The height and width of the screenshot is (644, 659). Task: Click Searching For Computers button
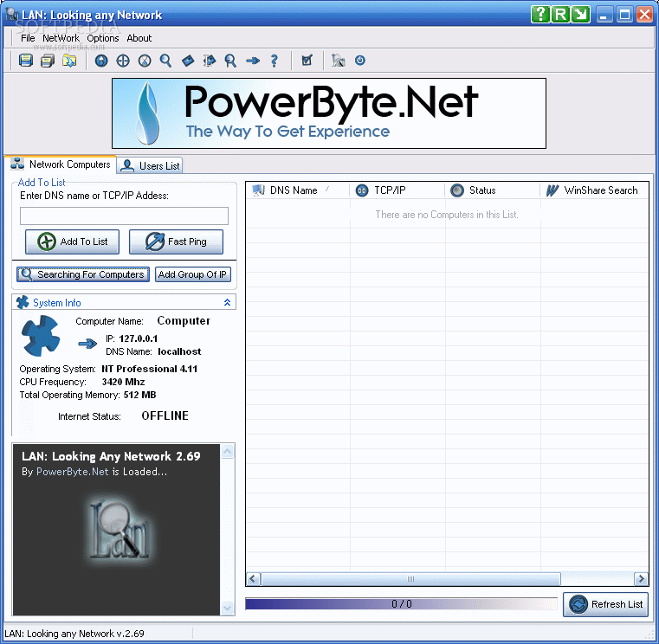click(x=83, y=274)
